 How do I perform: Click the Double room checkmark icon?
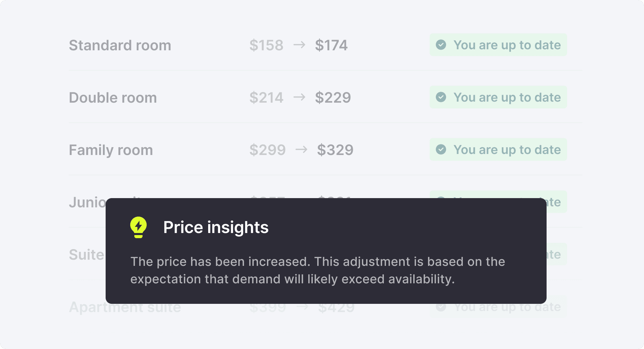[441, 97]
